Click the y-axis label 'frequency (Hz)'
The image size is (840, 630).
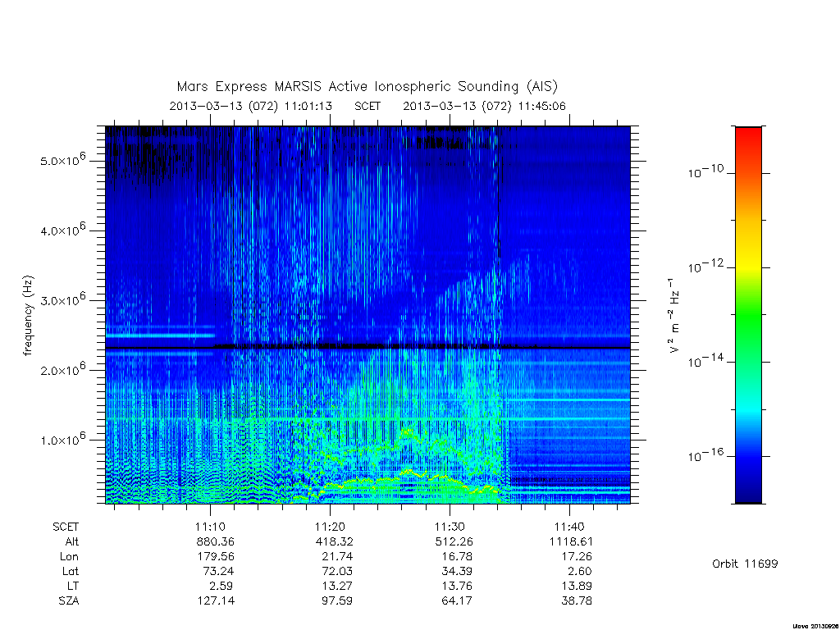tap(28, 316)
